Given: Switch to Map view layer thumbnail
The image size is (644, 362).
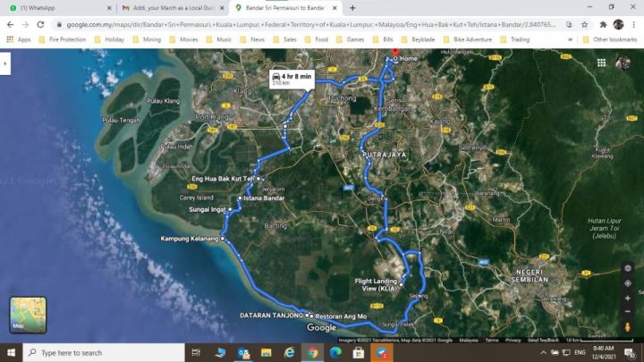Looking at the screenshot, I should tap(28, 315).
